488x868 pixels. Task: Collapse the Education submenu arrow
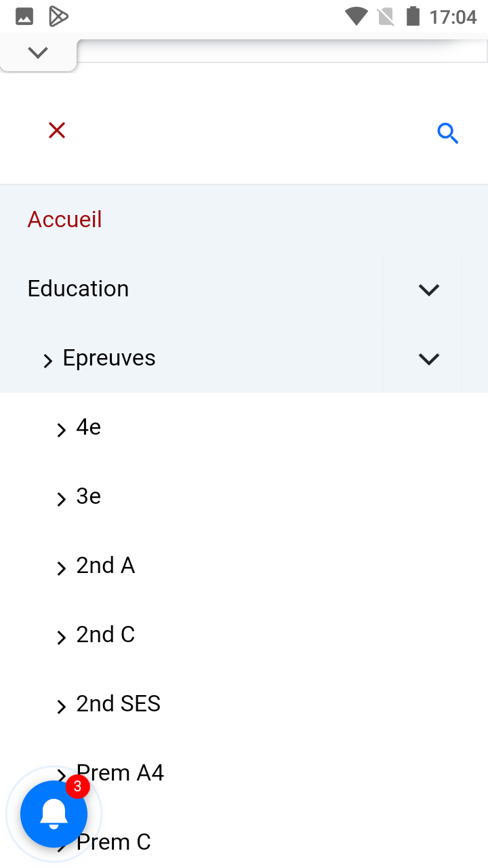[428, 290]
